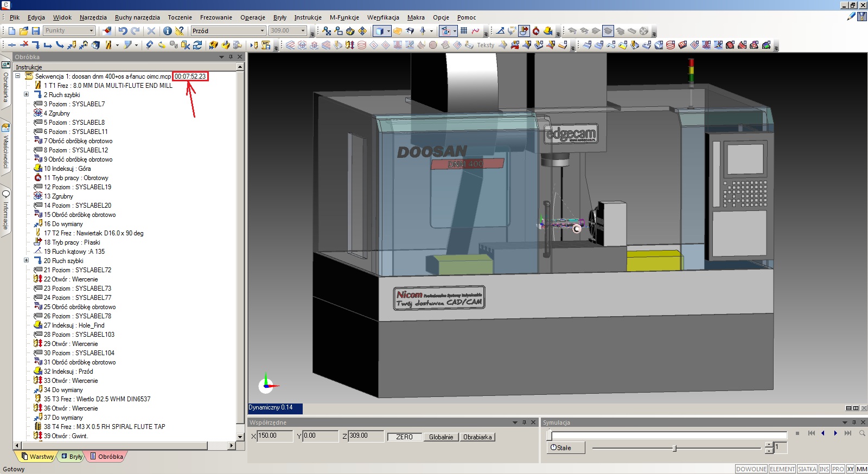Open the 309.00 level dropdown
The width and height of the screenshot is (868, 474).
click(x=303, y=31)
